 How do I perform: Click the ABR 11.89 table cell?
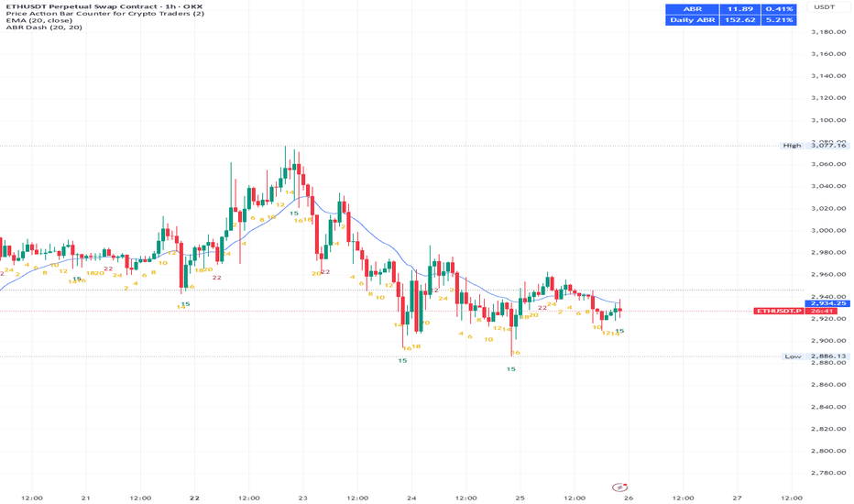pos(738,9)
